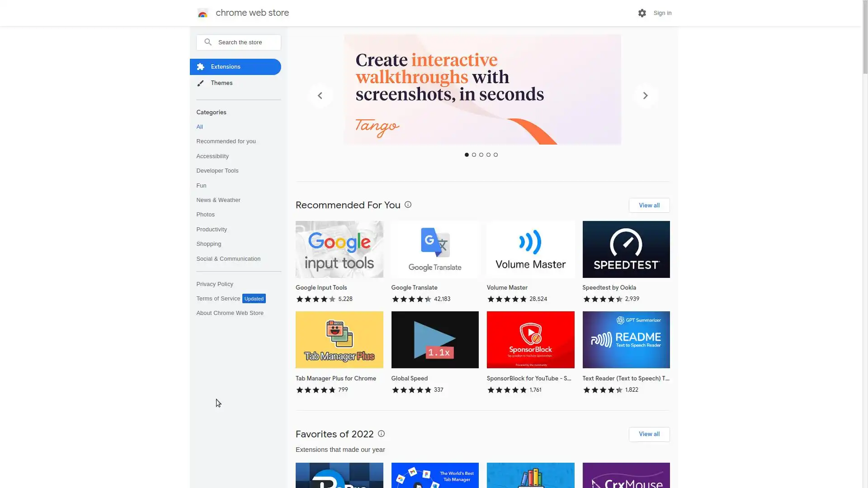
Task: Click the Chrome Web Store rainbow logo
Action: coord(203,13)
